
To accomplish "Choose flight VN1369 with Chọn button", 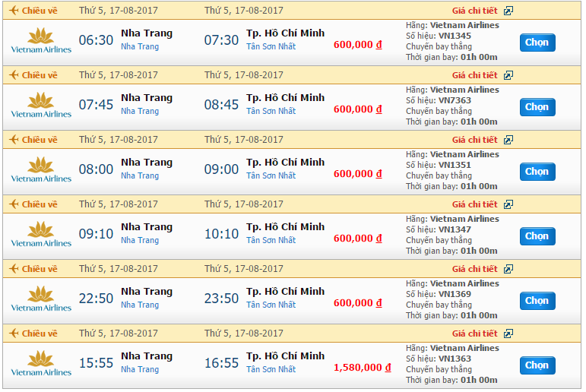I will [x=537, y=301].
